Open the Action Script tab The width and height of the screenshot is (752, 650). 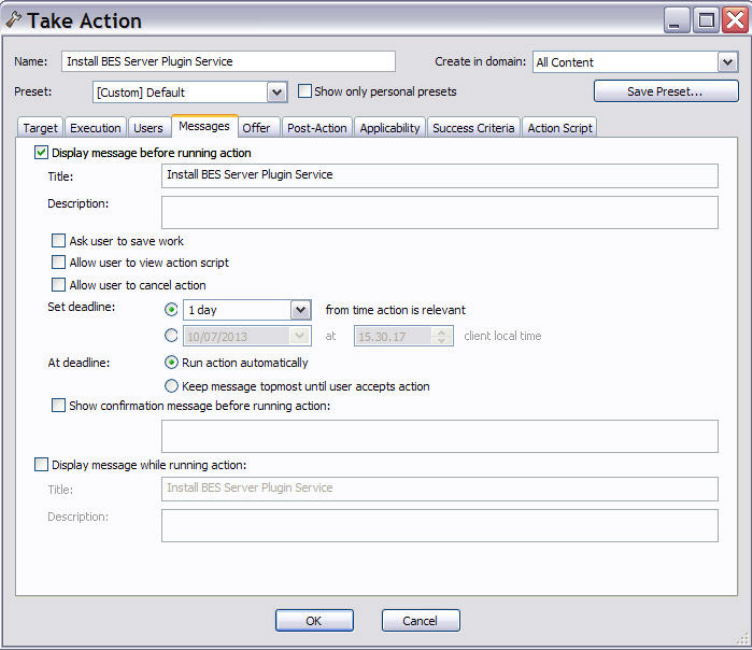(x=560, y=128)
